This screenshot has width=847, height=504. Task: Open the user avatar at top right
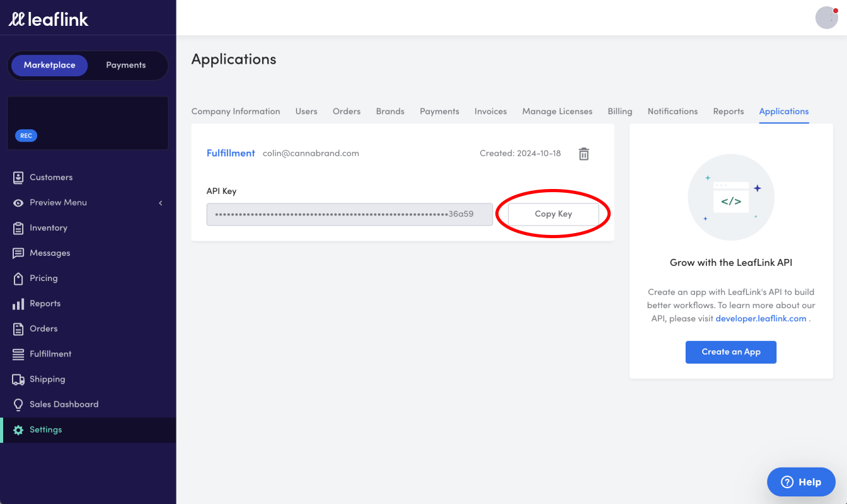pos(827,18)
